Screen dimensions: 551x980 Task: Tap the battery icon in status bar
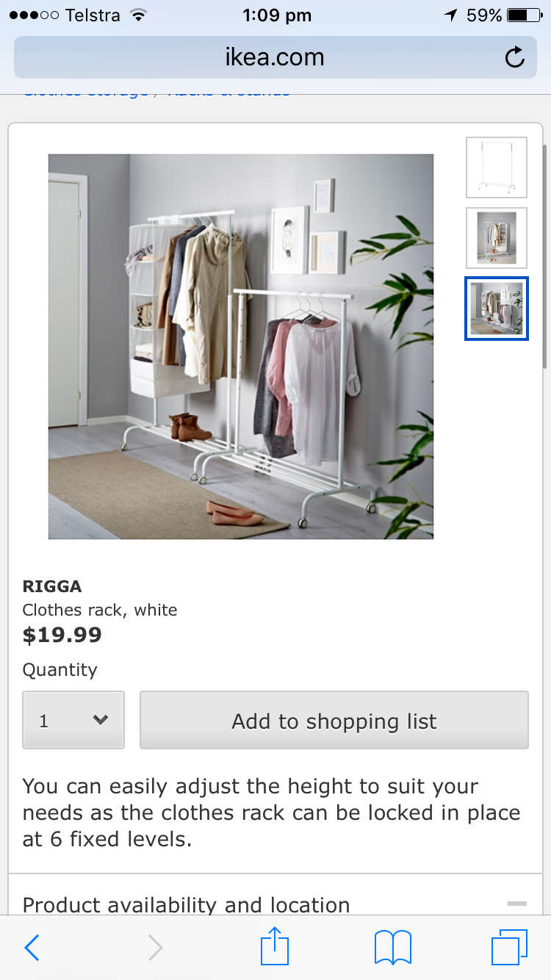point(525,15)
